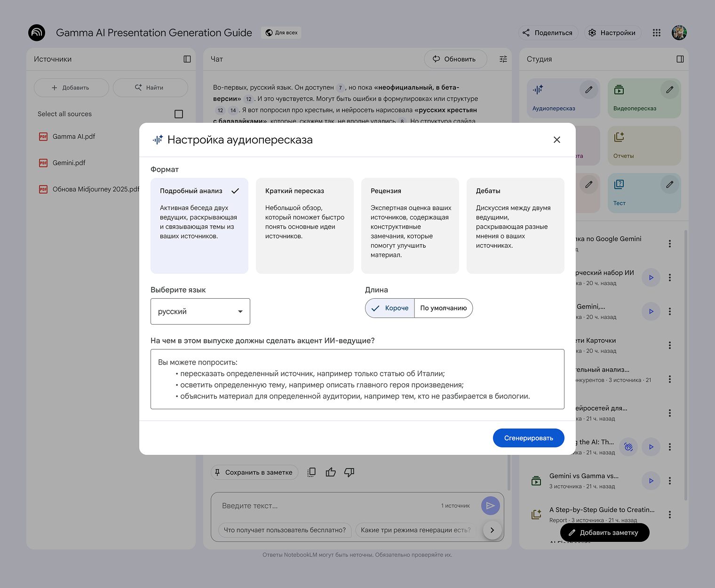The width and height of the screenshot is (715, 588).
Task: Check the Select all sources checkbox
Action: pos(179,114)
